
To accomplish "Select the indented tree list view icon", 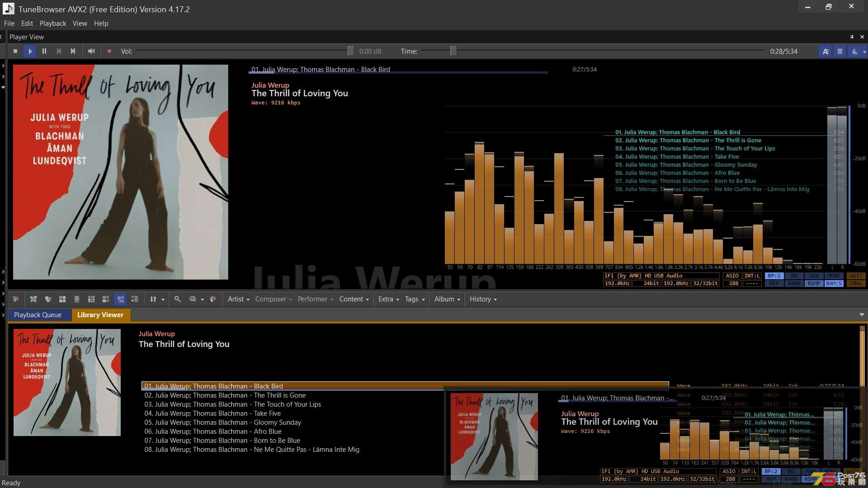I will click(135, 299).
